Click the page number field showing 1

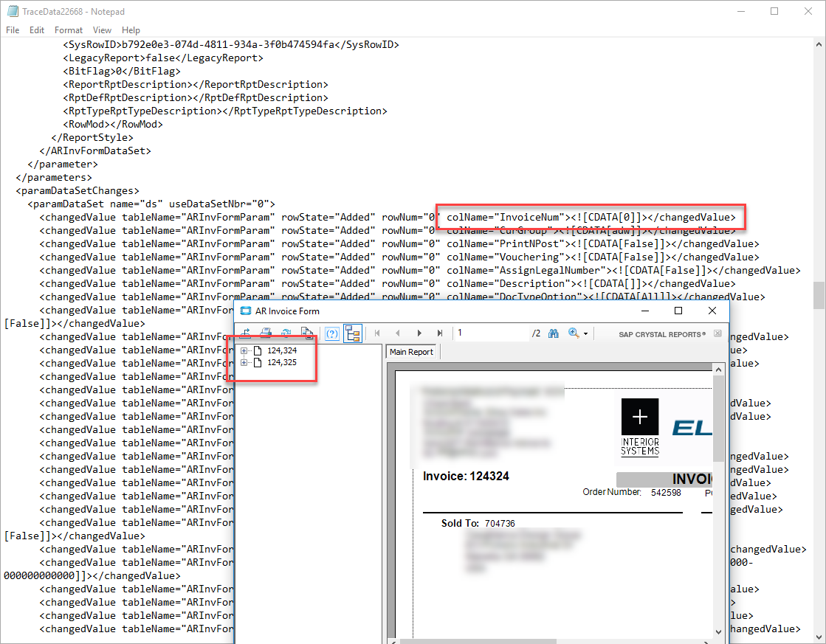(x=492, y=333)
